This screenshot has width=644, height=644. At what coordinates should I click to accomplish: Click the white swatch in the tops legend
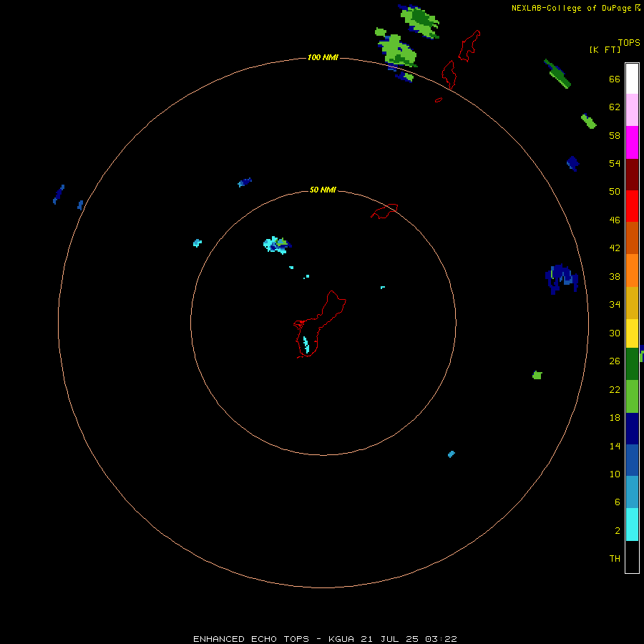click(632, 79)
